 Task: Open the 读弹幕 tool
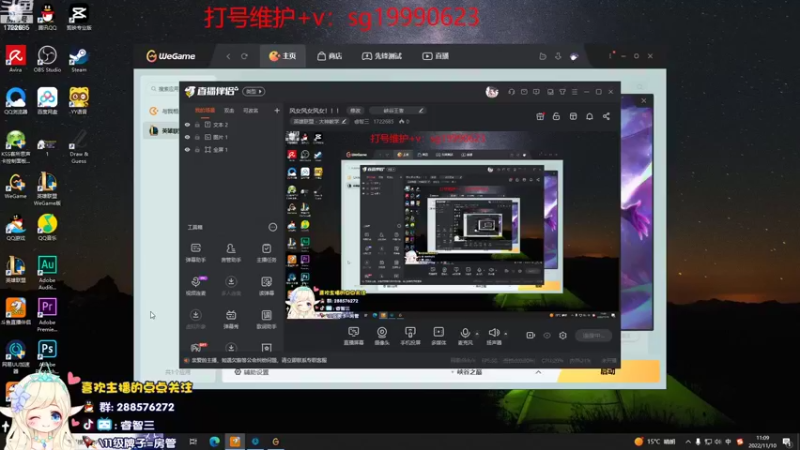click(x=266, y=286)
